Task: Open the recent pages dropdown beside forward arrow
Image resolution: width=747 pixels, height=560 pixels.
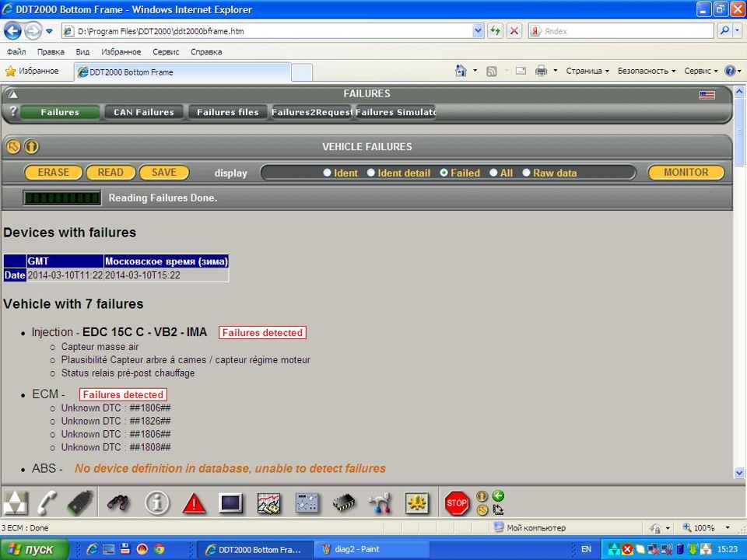Action: pos(49,32)
